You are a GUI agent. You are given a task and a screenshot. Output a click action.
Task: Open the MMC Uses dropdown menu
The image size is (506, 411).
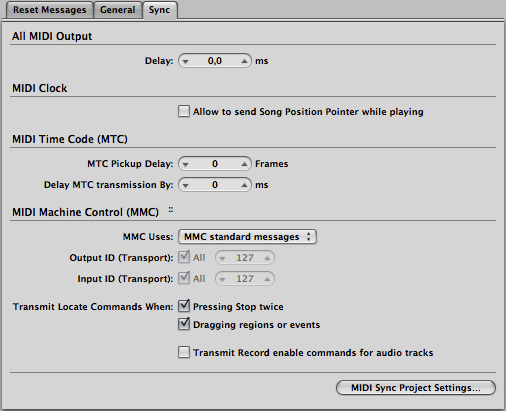coord(247,237)
